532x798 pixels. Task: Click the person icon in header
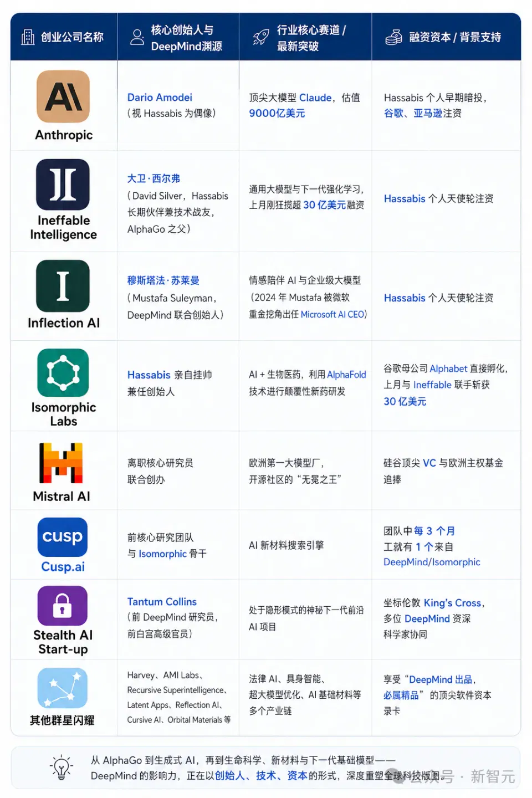(137, 37)
